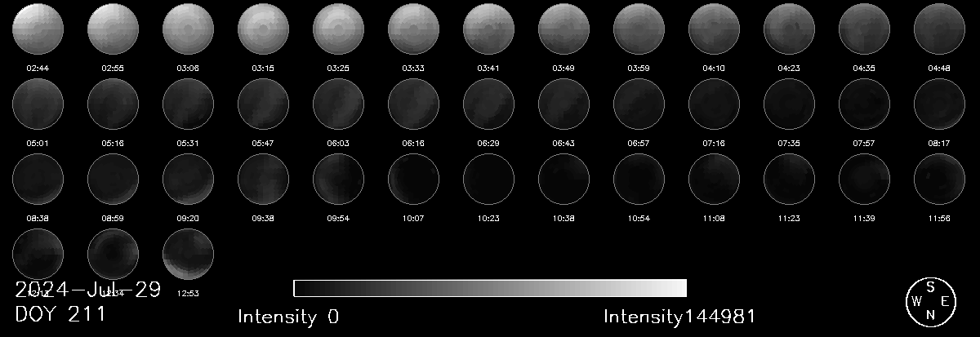This screenshot has width=980, height=337.
Task: Select the 11:56 sky frame
Action: (x=939, y=180)
